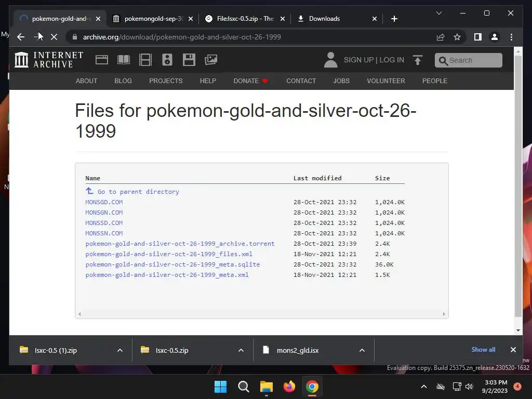Click the page vertical scrollbar
Viewport: 532px width, 399px height.
(518, 186)
